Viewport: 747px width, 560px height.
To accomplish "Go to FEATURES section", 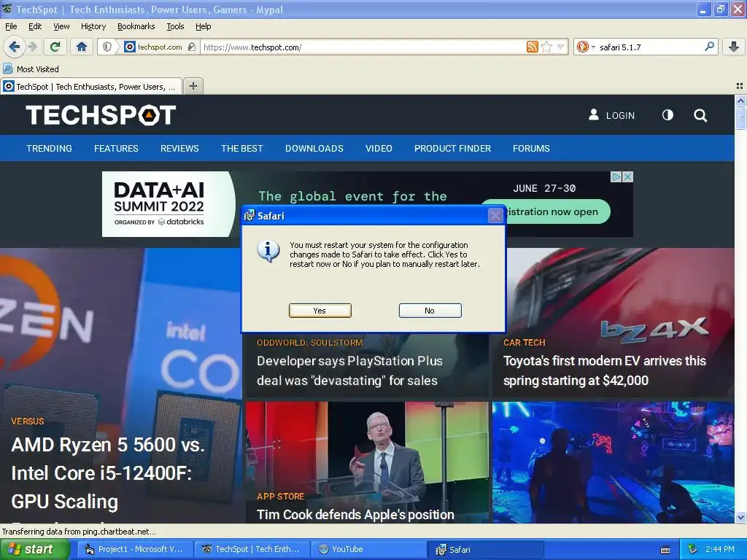I will 116,149.
